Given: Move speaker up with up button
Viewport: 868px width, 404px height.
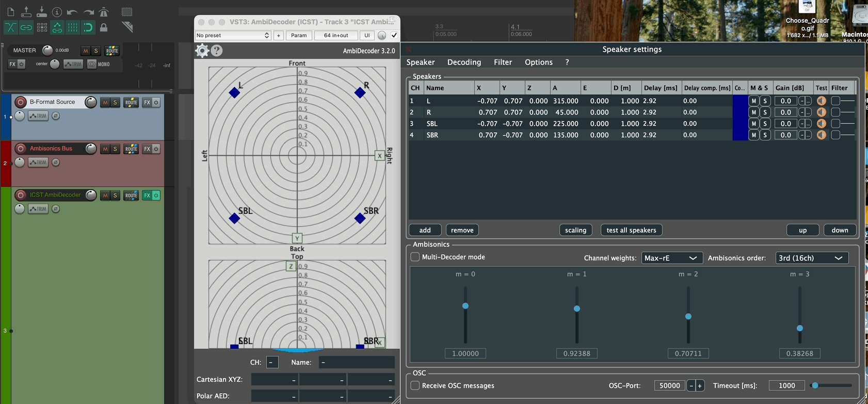Looking at the screenshot, I should (803, 230).
